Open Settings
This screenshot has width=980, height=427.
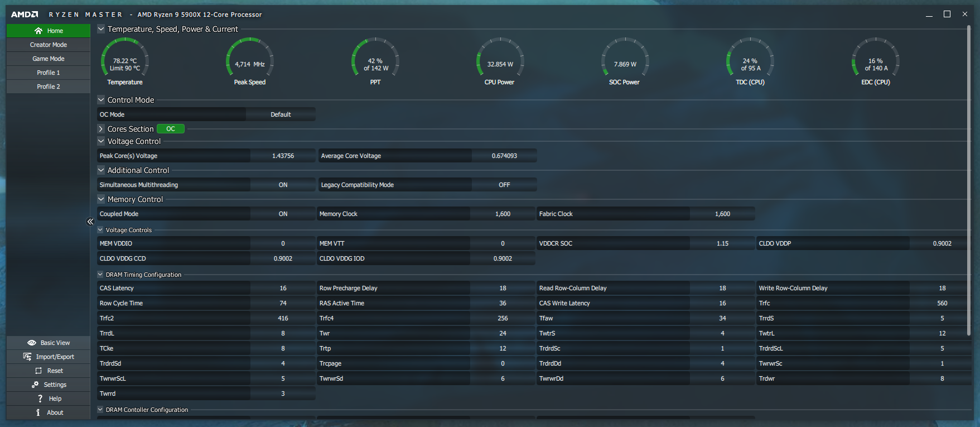pyautogui.click(x=49, y=385)
